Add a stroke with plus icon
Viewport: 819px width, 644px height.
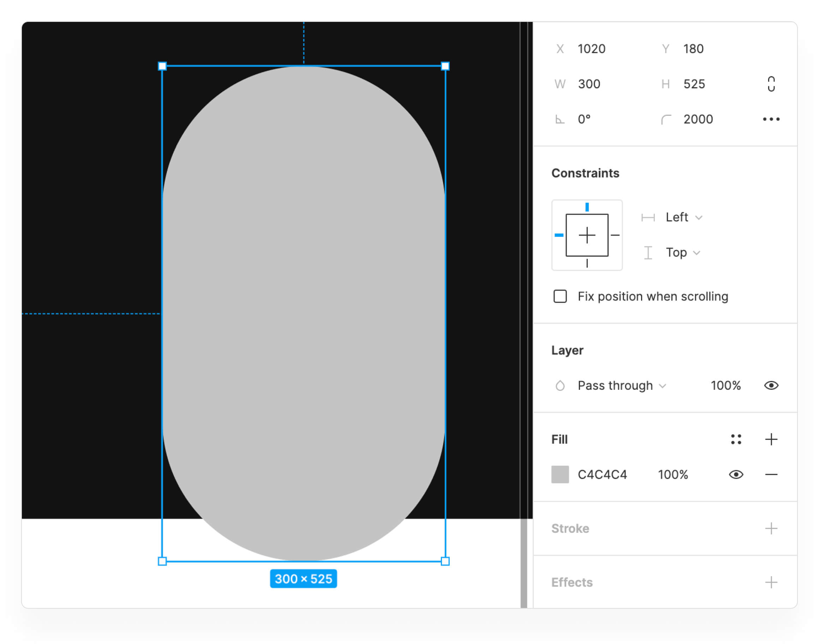[771, 528]
